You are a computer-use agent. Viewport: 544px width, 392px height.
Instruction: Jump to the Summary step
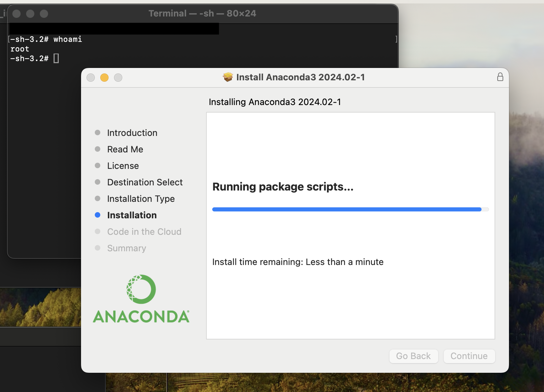pyautogui.click(x=126, y=248)
